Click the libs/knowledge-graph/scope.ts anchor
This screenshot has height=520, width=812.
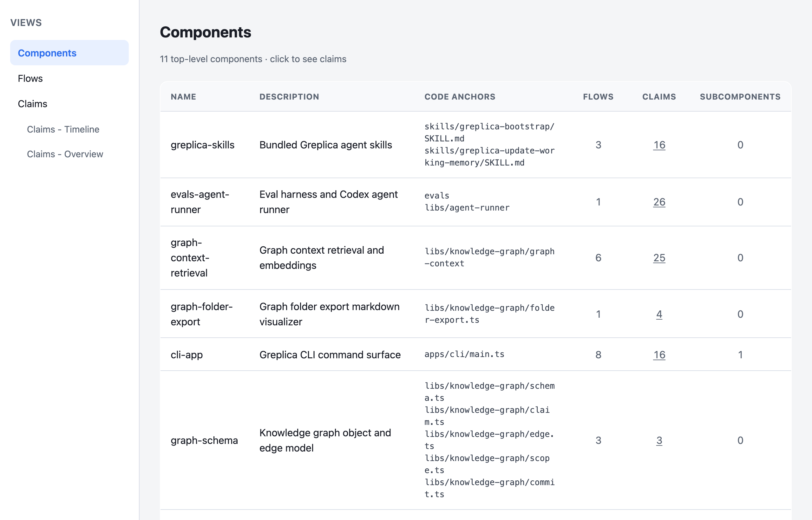[x=487, y=464]
